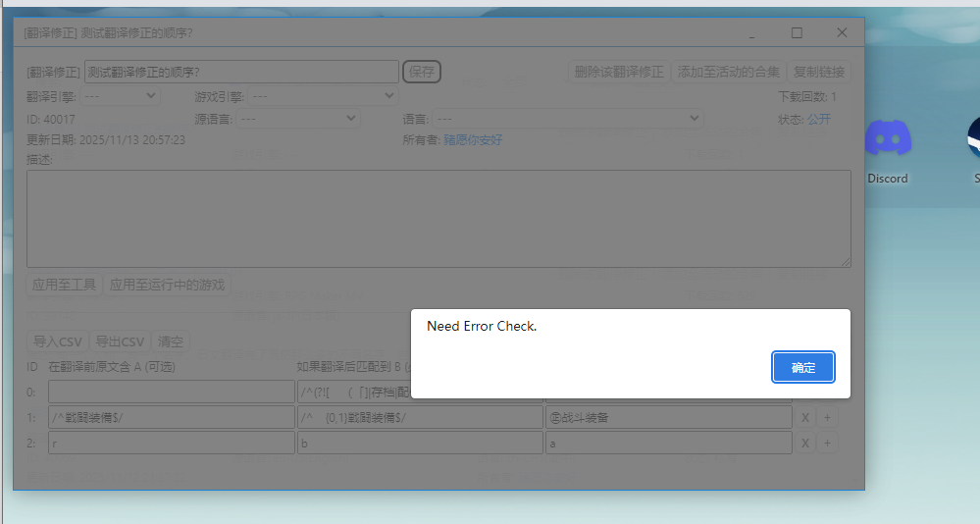Click the title field containing 测试翻译修正的顺序?
The height and width of the screenshot is (524, 980).
pyautogui.click(x=241, y=72)
